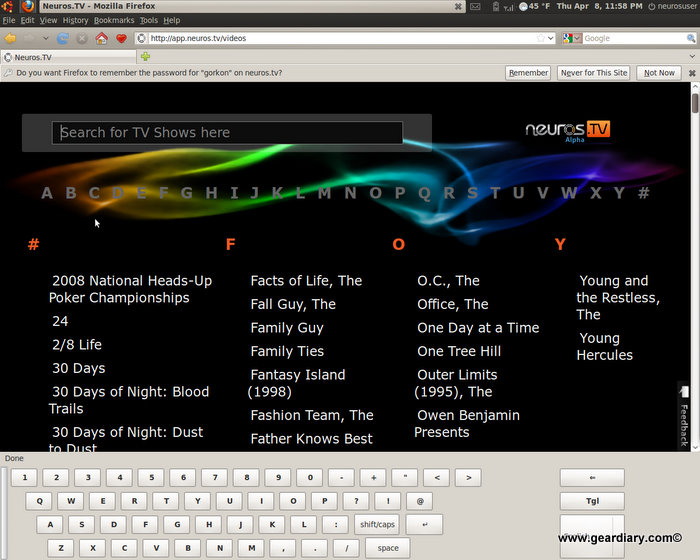Viewport: 700px width, 560px height.
Task: Open The Office show link
Action: pos(453,305)
